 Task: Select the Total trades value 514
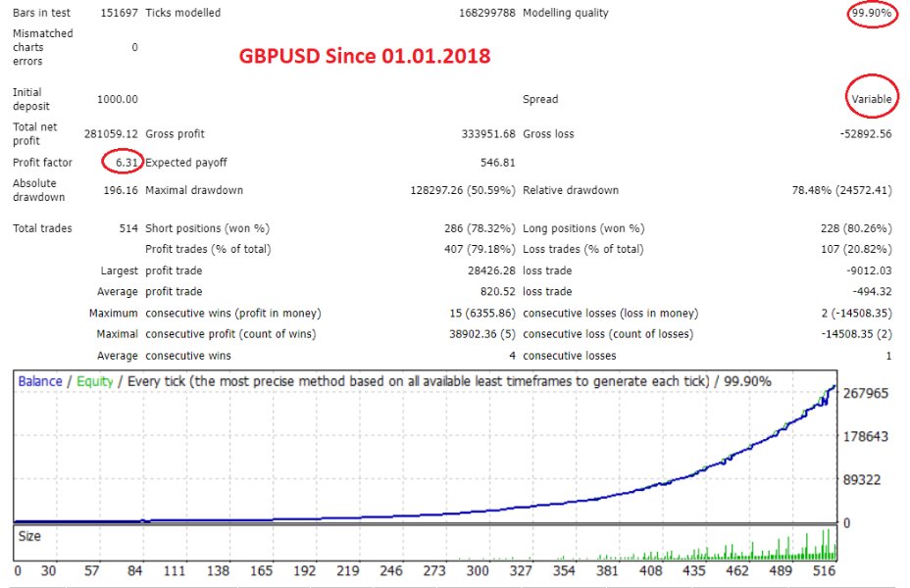point(128,228)
